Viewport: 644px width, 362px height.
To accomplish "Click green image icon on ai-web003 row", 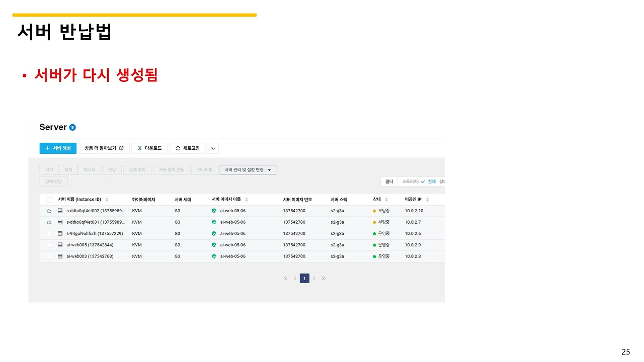I will tap(214, 256).
